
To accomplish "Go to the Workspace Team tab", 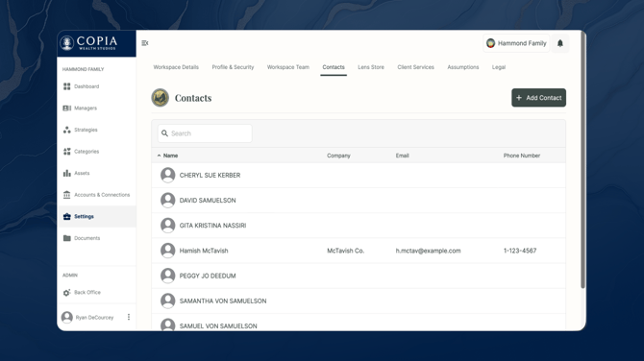I will tap(288, 67).
